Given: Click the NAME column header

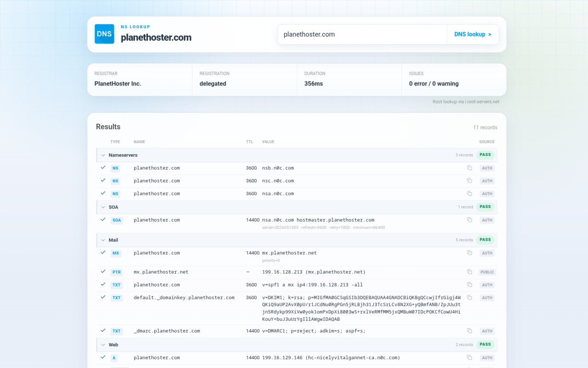Looking at the screenshot, I should click(x=139, y=142).
